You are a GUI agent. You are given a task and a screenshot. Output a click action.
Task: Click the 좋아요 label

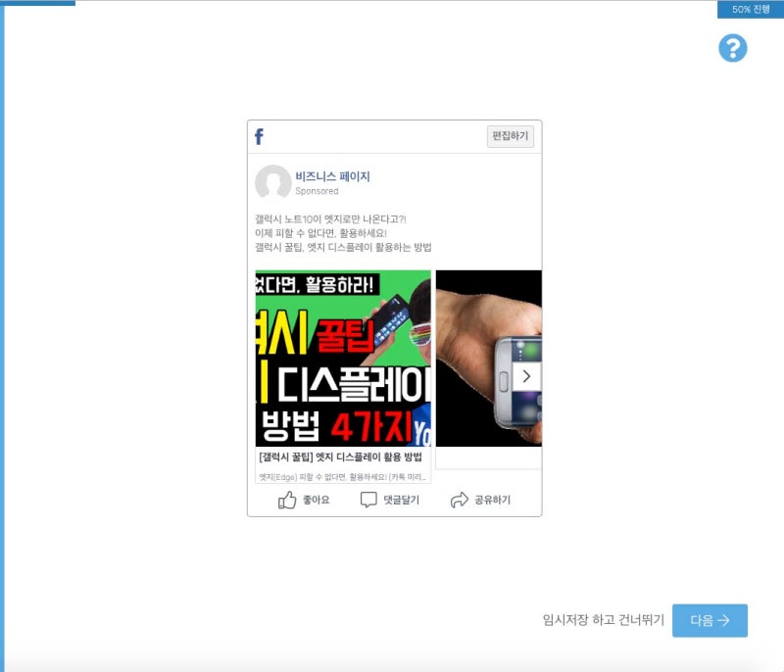(316, 500)
